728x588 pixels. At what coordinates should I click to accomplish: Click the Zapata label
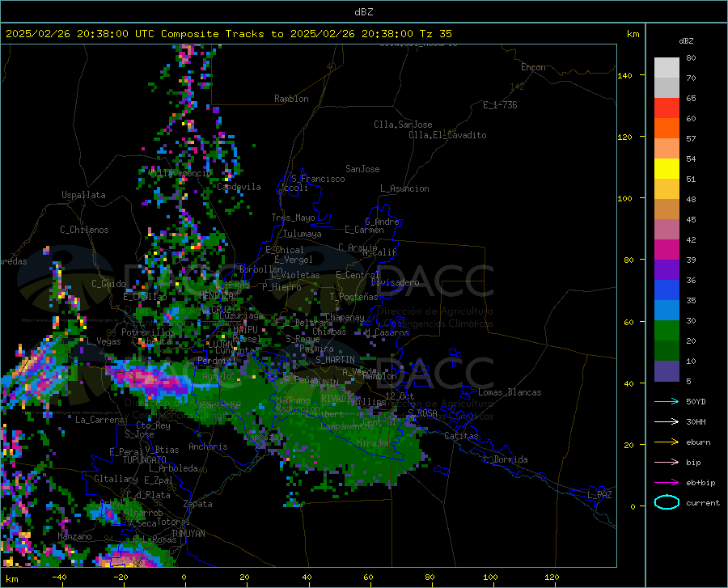[x=198, y=504]
